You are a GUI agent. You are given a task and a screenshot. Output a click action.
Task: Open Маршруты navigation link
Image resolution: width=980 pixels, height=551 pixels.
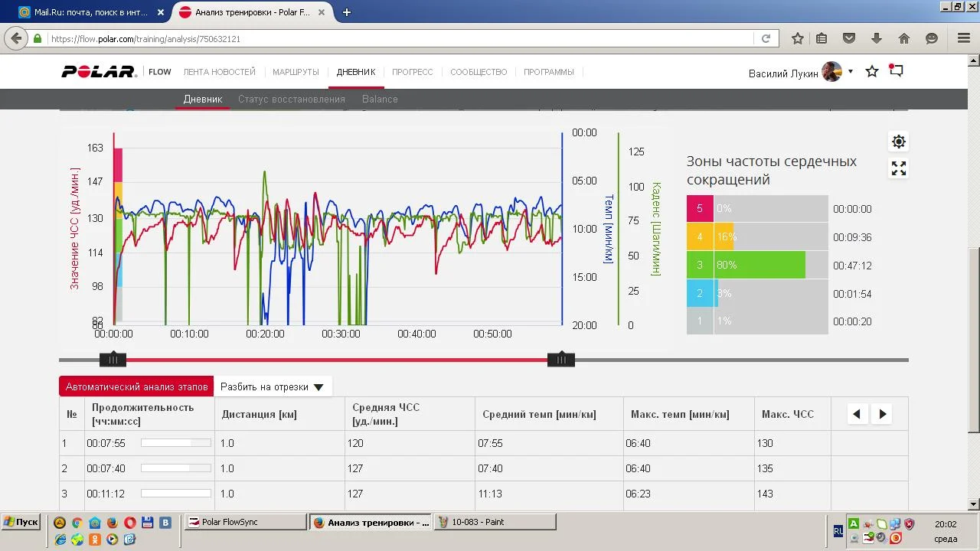(x=296, y=72)
